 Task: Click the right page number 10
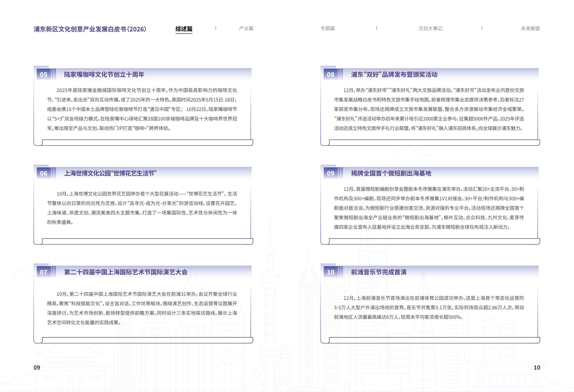[x=537, y=367]
